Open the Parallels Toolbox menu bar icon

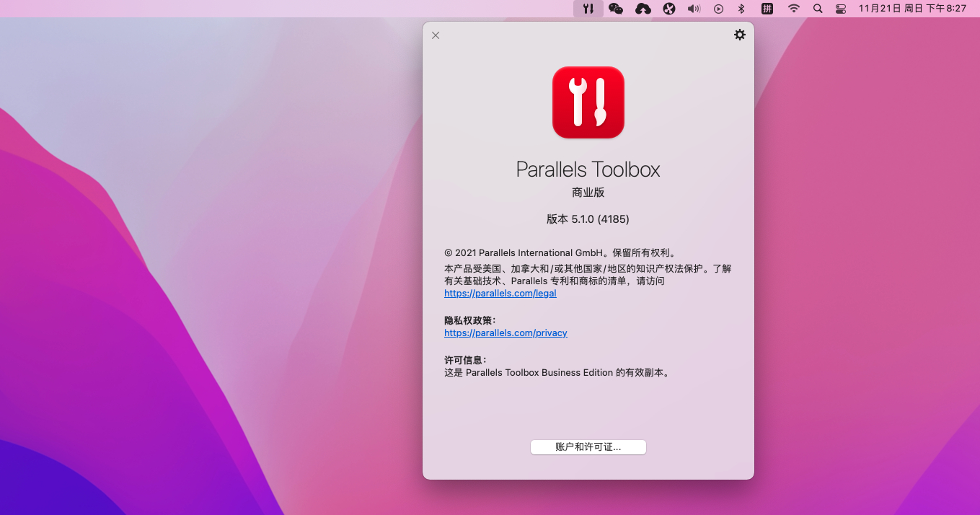coord(588,9)
